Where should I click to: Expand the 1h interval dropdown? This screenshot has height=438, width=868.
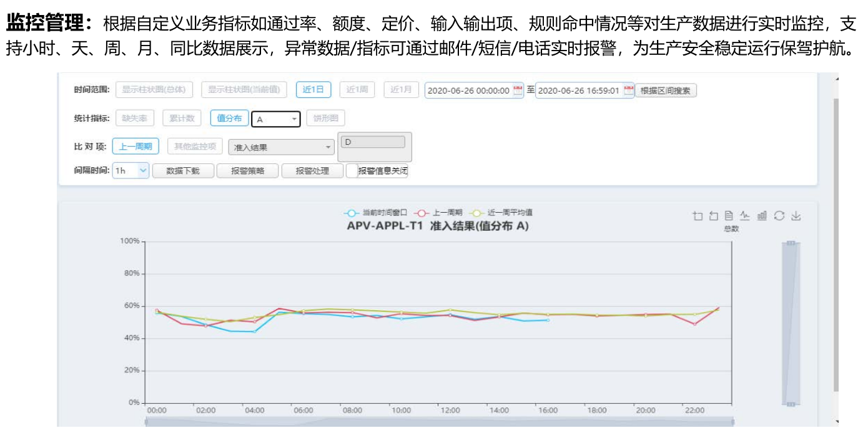(131, 170)
